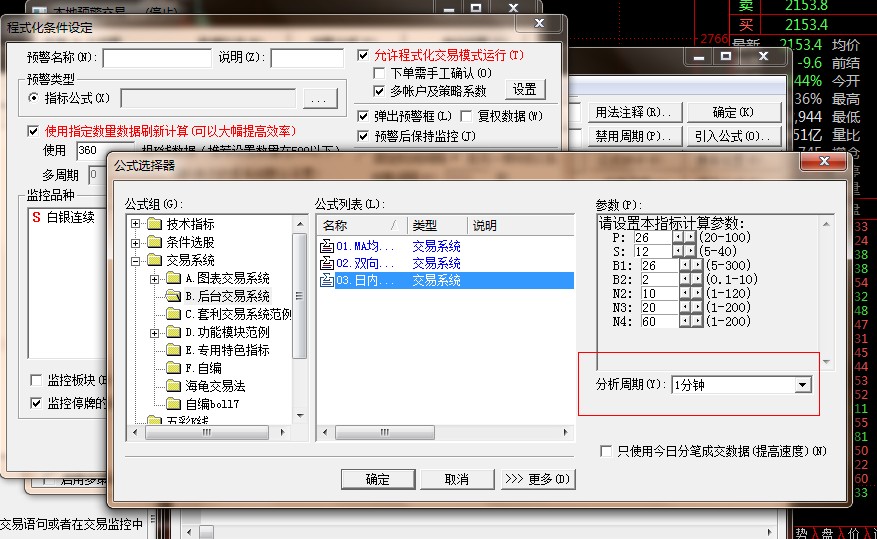Expand A.图表交易系统 node
The width and height of the screenshot is (877, 539).
[154, 278]
